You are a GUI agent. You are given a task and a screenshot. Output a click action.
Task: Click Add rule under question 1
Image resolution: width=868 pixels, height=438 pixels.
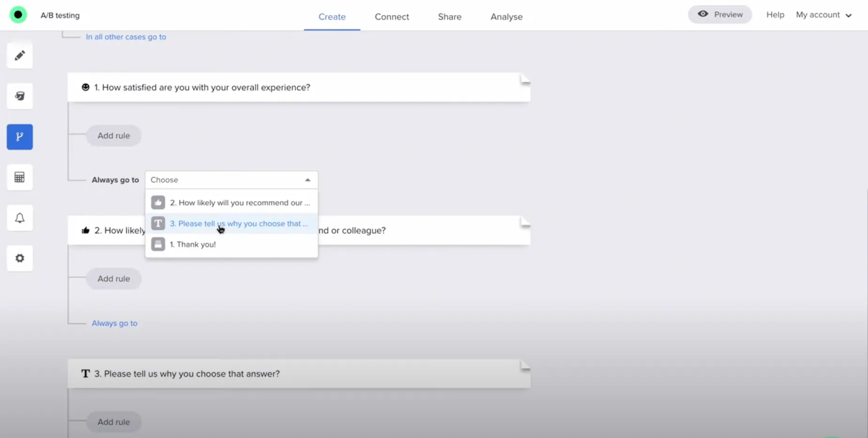click(114, 136)
